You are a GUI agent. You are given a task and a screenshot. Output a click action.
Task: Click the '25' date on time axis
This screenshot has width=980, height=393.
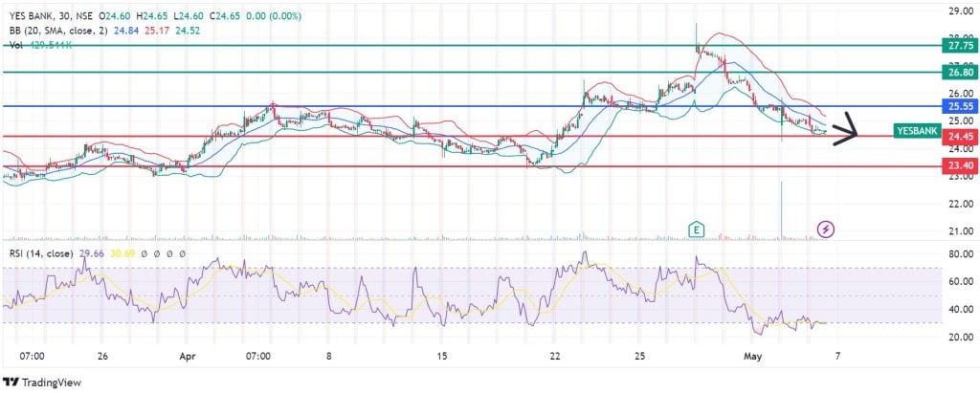pyautogui.click(x=640, y=356)
